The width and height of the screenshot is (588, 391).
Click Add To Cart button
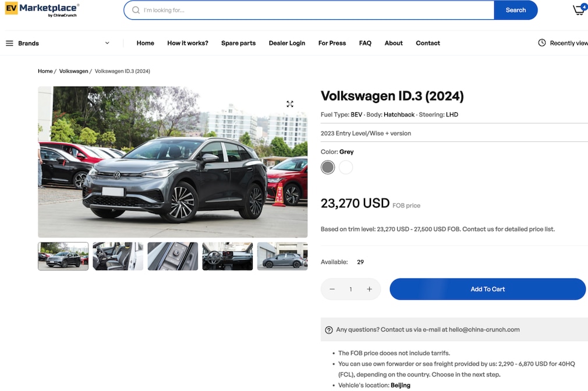487,289
